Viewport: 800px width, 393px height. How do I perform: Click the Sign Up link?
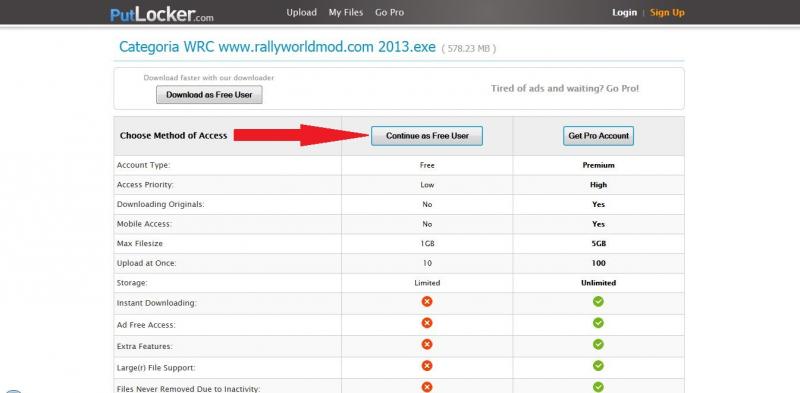pos(667,13)
